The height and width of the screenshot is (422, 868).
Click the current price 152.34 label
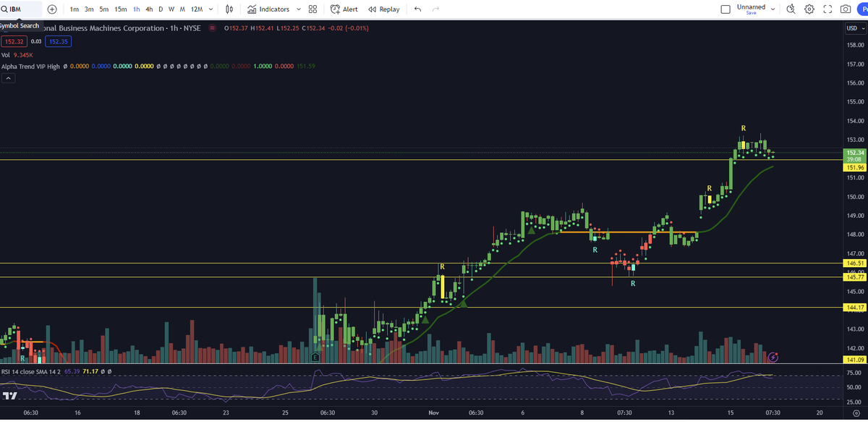pyautogui.click(x=855, y=153)
